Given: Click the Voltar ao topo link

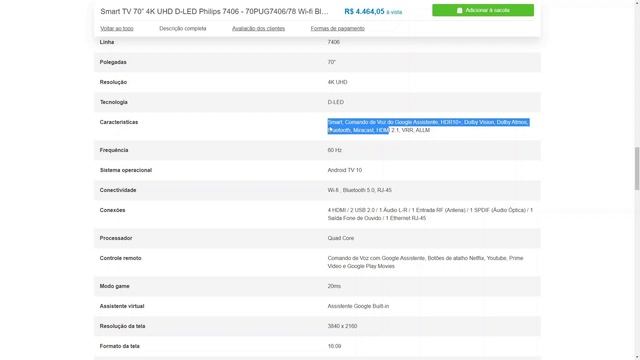Looking at the screenshot, I should pyautogui.click(x=117, y=29).
